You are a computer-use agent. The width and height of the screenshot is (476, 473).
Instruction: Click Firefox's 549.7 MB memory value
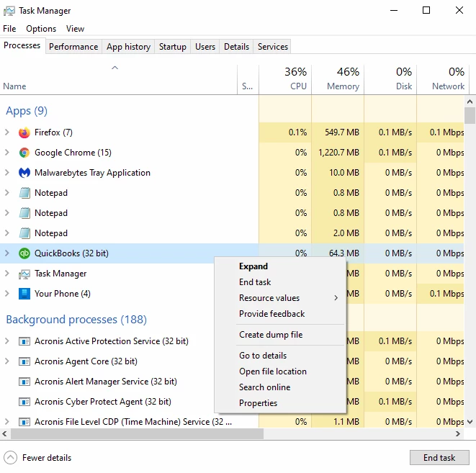(342, 132)
